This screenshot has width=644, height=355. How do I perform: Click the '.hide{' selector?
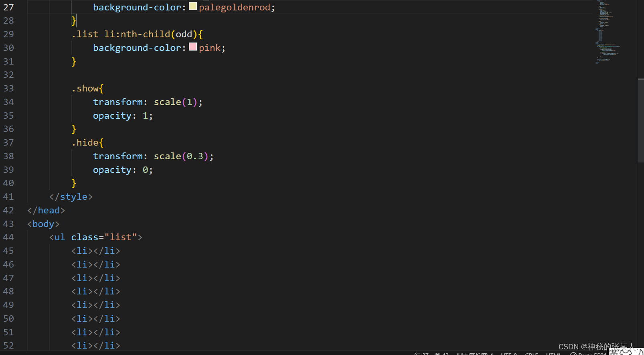pos(87,142)
